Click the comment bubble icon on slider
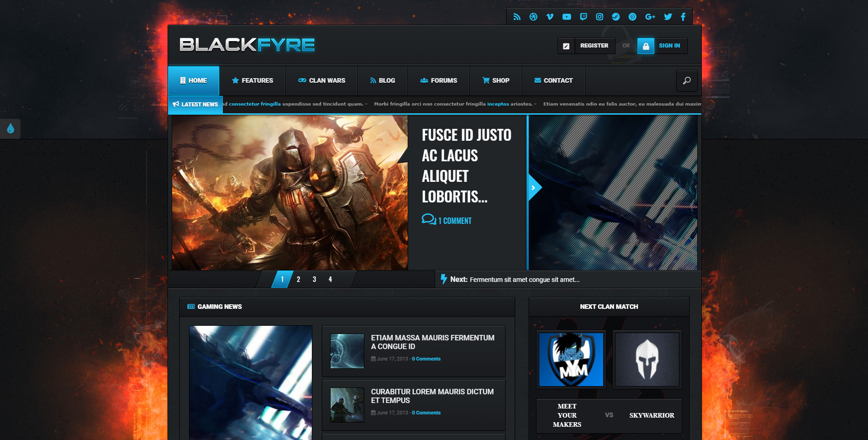This screenshot has height=440, width=868. [429, 220]
